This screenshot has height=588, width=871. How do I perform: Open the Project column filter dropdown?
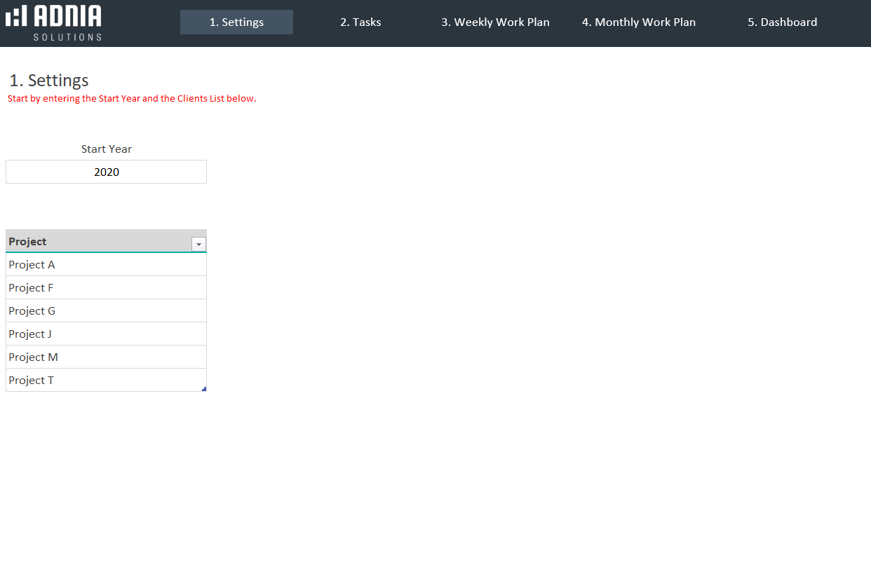point(198,244)
